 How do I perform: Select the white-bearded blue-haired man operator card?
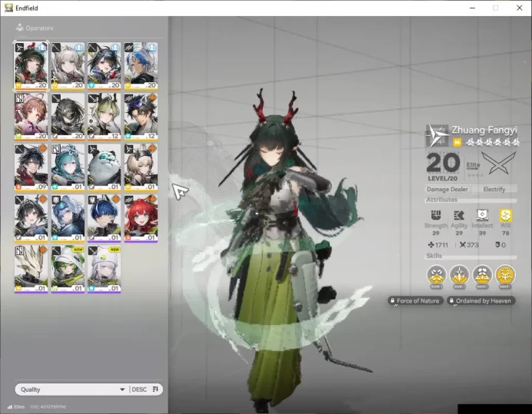point(141,66)
